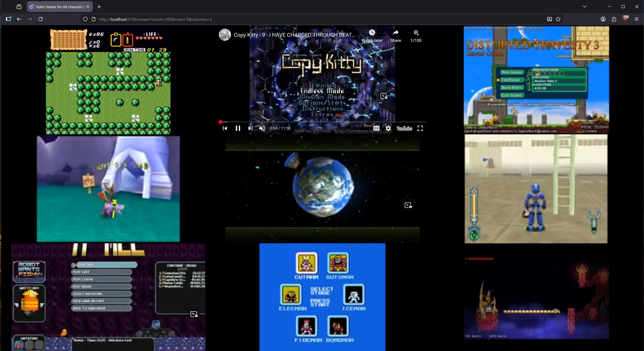Select the Spyro gameplay video tile

click(108, 189)
